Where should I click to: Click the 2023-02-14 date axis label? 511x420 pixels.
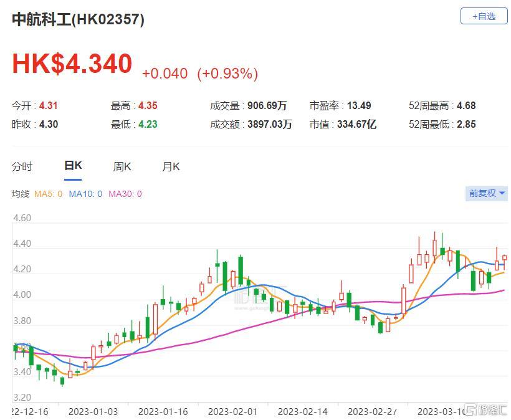click(x=303, y=412)
